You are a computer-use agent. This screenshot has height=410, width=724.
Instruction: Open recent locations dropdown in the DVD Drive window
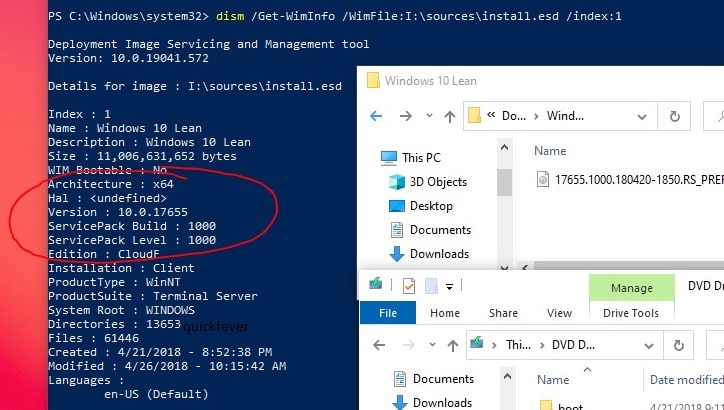tap(432, 344)
